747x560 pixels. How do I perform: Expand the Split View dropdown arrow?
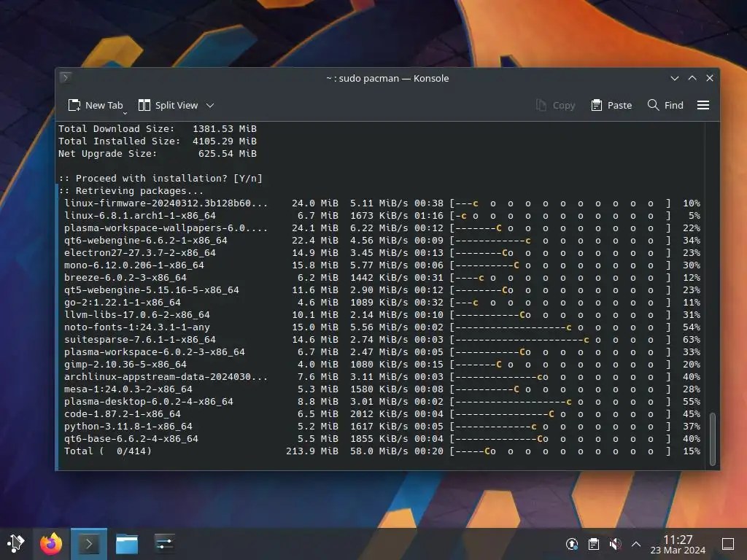pyautogui.click(x=210, y=105)
